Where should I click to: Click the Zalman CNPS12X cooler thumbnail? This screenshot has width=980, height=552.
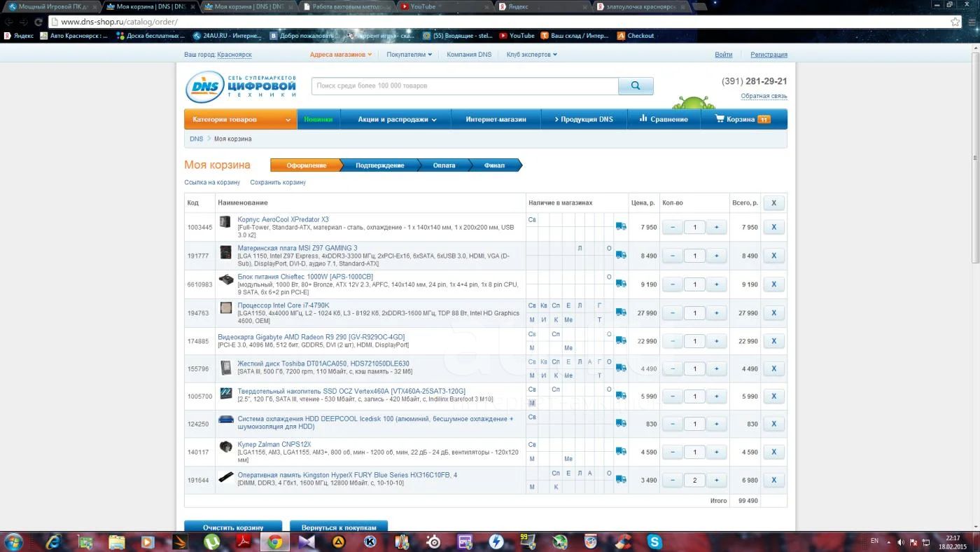[x=225, y=447]
